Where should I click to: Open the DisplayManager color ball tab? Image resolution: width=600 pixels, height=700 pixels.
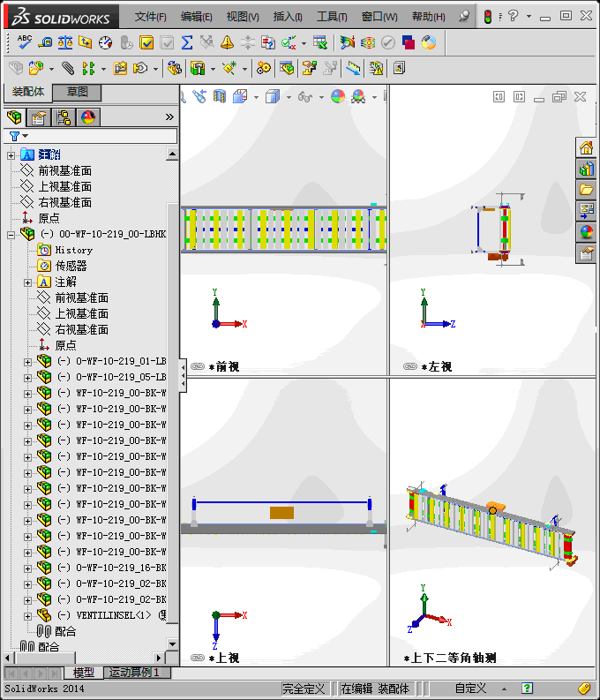point(88,117)
